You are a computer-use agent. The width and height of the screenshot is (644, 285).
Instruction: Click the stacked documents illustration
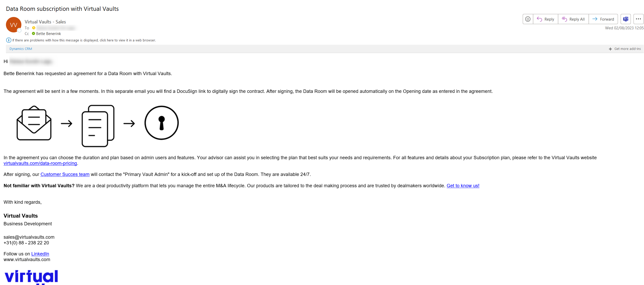(x=98, y=126)
